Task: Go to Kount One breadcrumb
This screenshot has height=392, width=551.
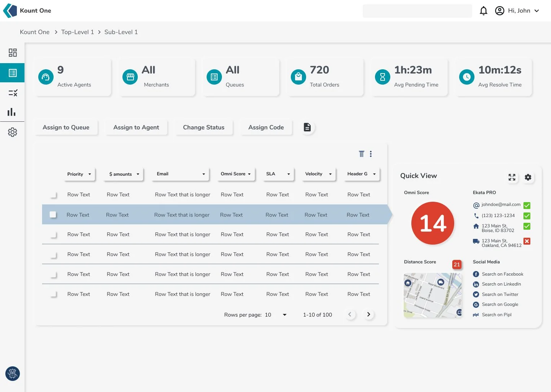Action: tap(35, 32)
